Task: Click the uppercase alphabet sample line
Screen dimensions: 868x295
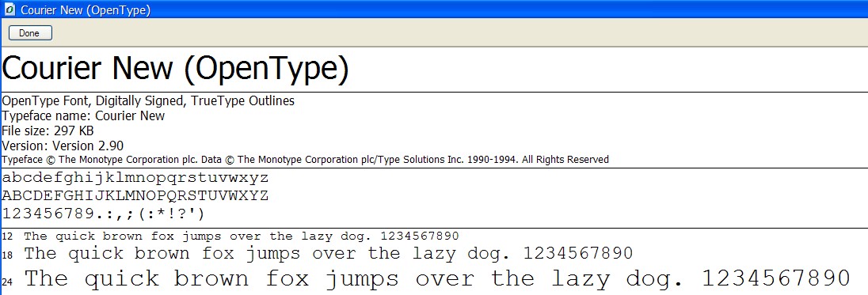Action: 135,195
